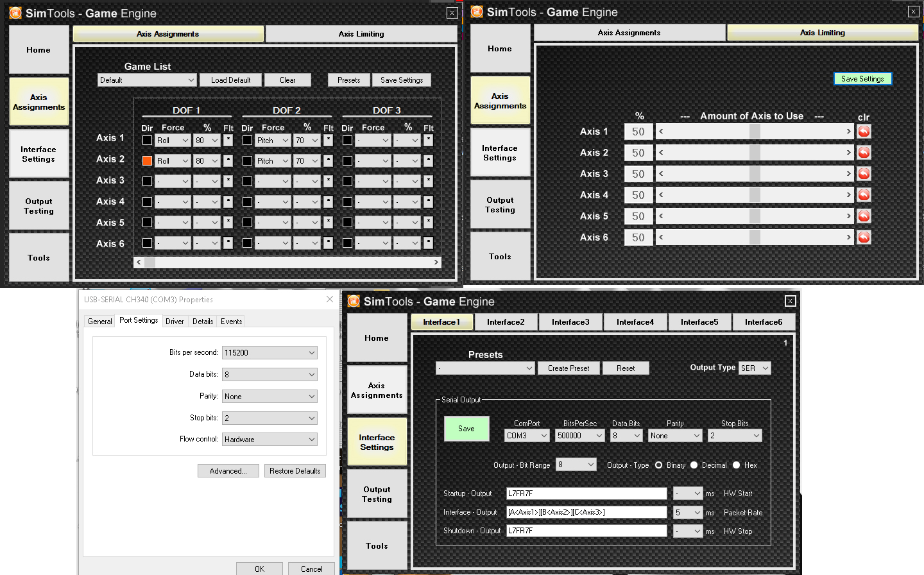Open BitsPerSec dropdown showing 500000

[580, 436]
